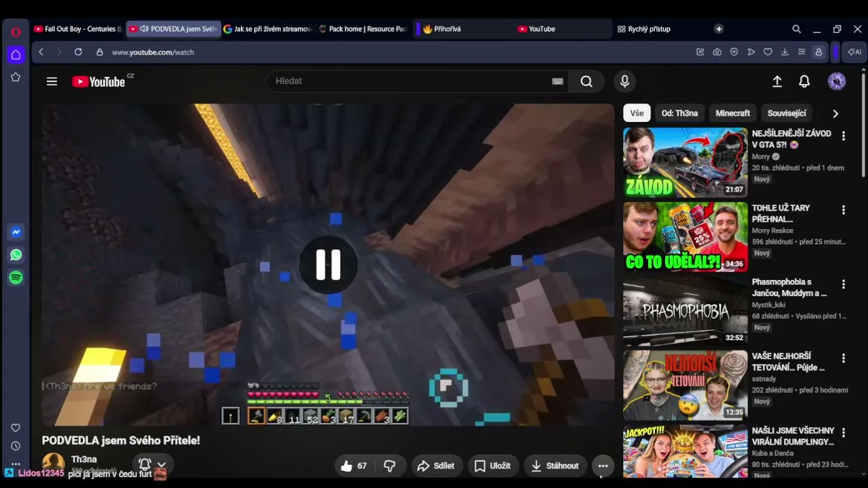Select the Minecraft filter chip
This screenshot has height=488, width=868.
733,113
